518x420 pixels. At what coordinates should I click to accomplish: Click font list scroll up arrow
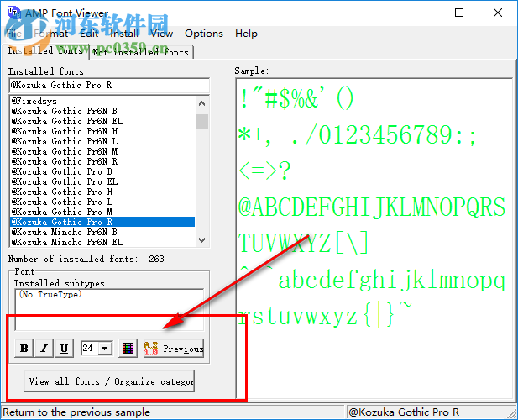(201, 103)
